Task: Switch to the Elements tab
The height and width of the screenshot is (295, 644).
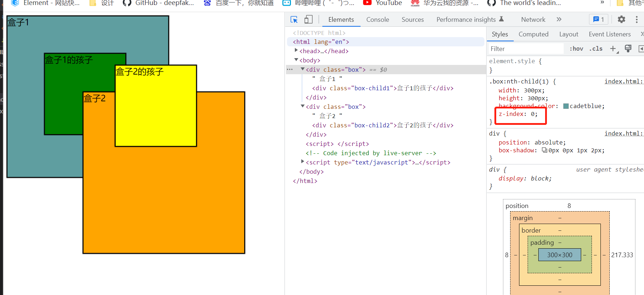Action: pyautogui.click(x=341, y=20)
